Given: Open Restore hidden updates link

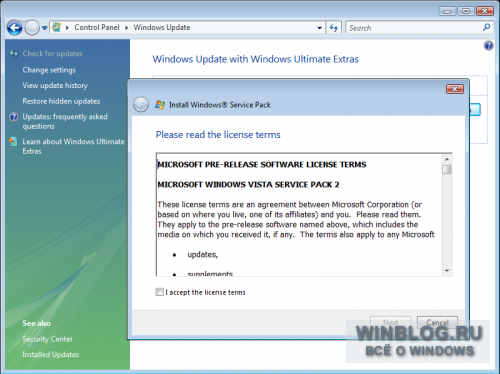Looking at the screenshot, I should coord(61,101).
